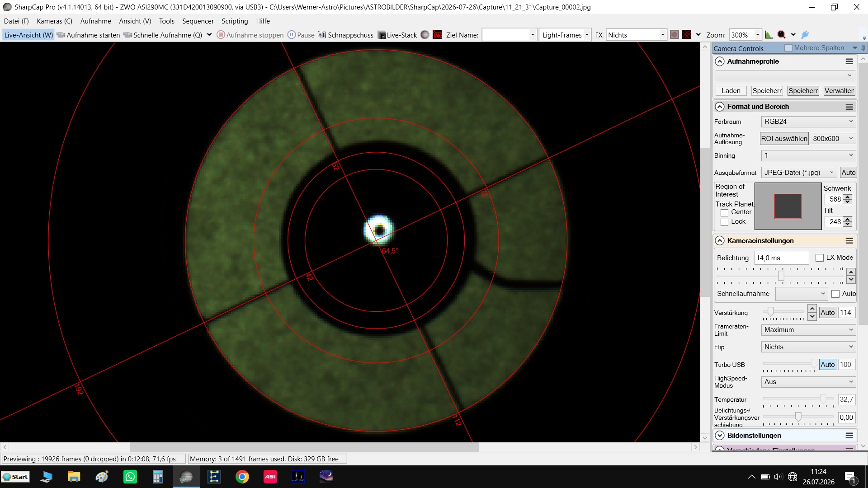Open the Zoom 300% dropdown
The height and width of the screenshot is (488, 868).
click(x=745, y=35)
